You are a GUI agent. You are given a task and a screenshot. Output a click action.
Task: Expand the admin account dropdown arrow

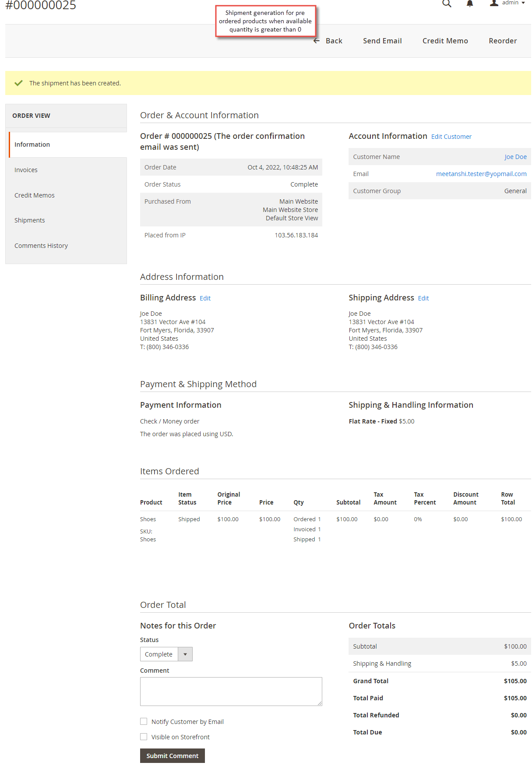pos(523,3)
